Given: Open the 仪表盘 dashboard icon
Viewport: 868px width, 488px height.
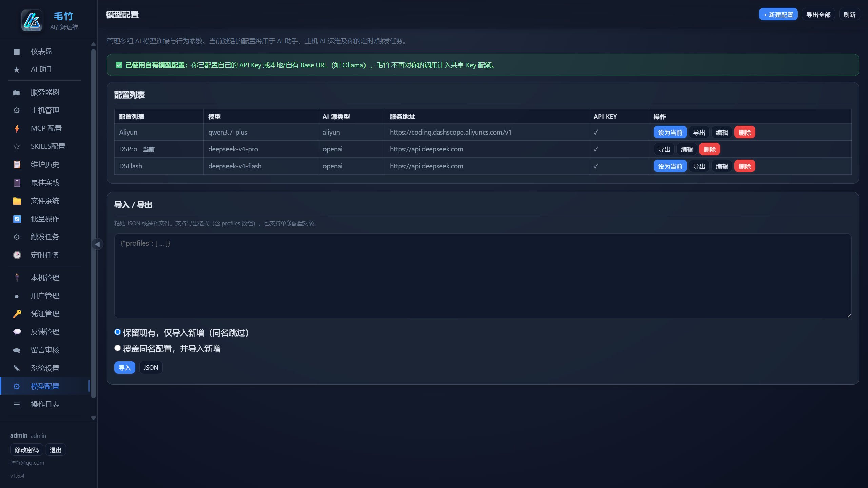Looking at the screenshot, I should point(17,52).
